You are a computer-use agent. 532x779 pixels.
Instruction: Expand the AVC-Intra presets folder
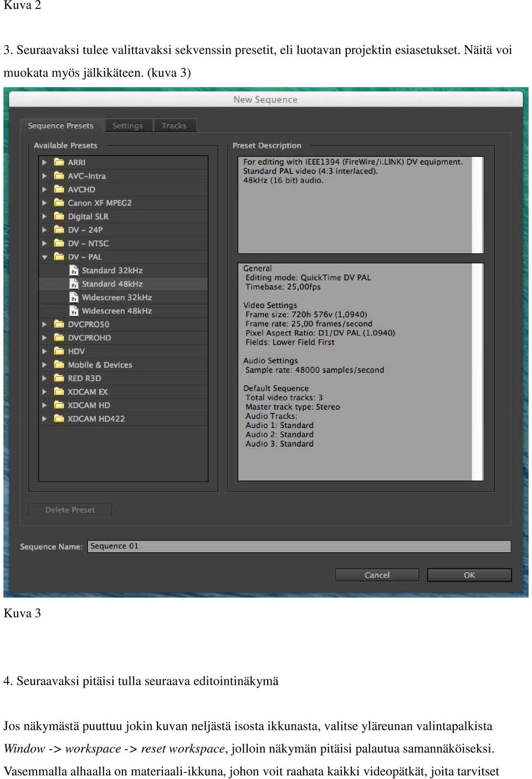pos(44,176)
